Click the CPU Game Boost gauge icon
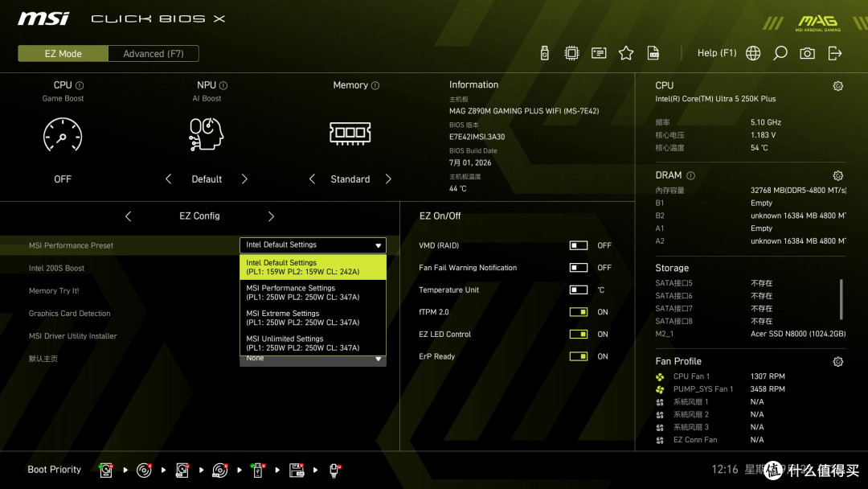This screenshot has height=489, width=868. coord(63,134)
